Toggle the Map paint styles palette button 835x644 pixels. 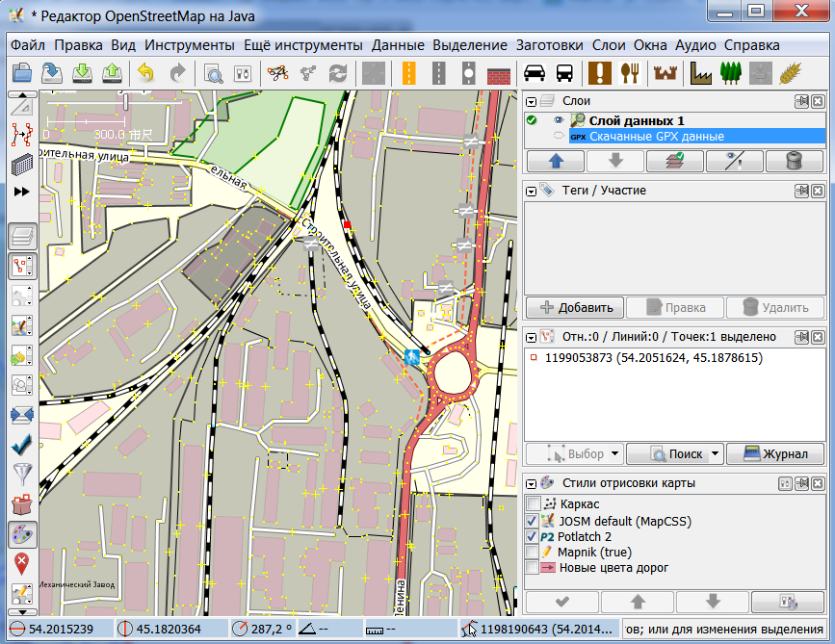point(22,534)
